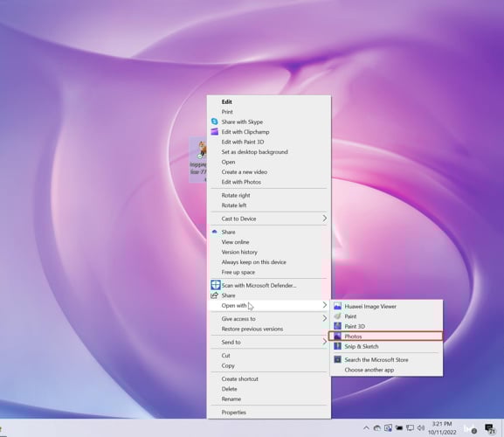
Task: Click the network icon in the system tray
Action: tap(410, 427)
